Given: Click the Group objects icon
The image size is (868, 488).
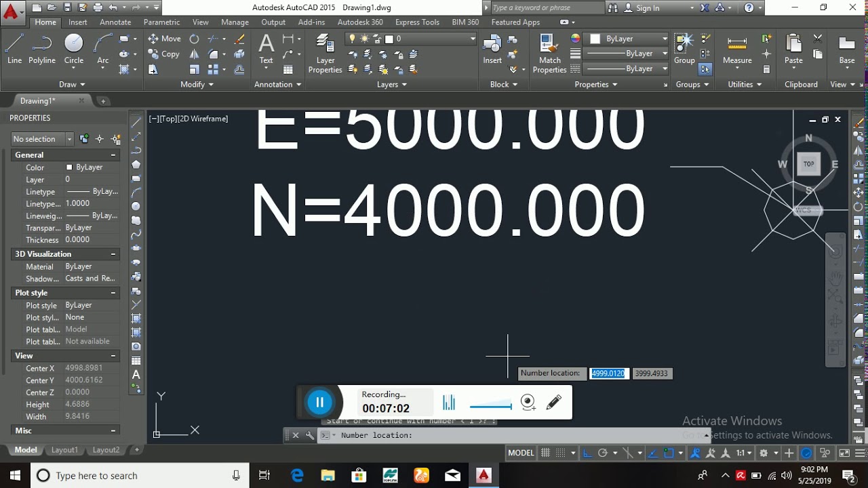Looking at the screenshot, I should pyautogui.click(x=684, y=49).
